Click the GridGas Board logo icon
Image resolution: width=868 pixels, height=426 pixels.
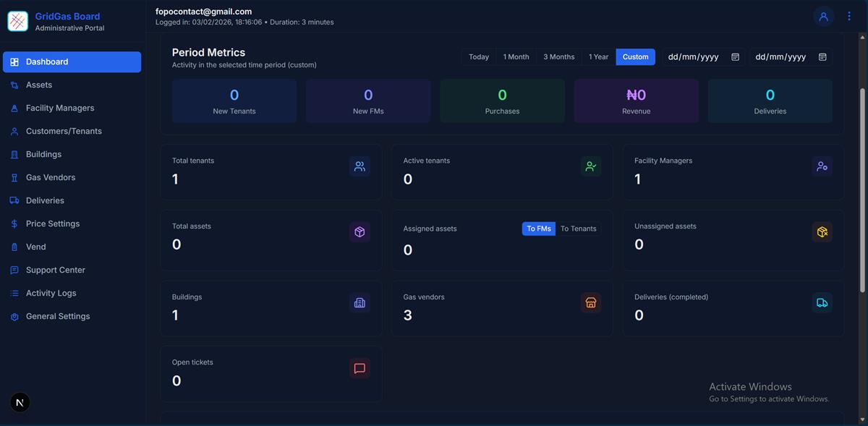pyautogui.click(x=17, y=22)
